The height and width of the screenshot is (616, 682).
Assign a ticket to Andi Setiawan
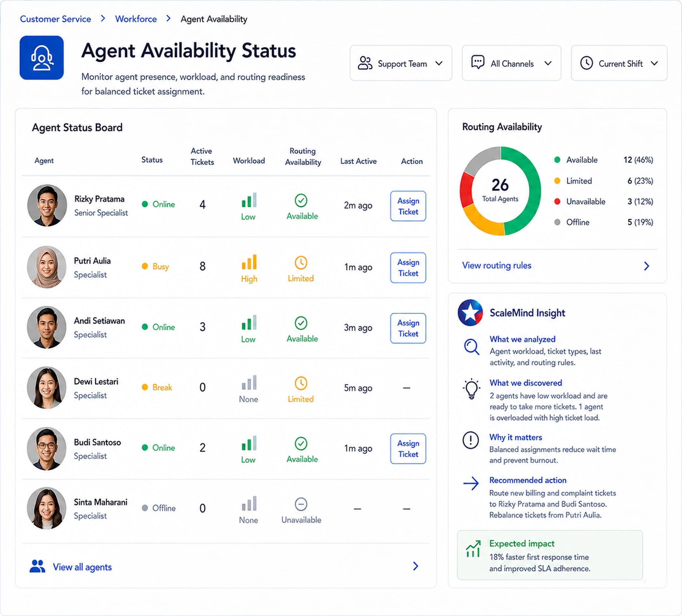[x=408, y=328]
